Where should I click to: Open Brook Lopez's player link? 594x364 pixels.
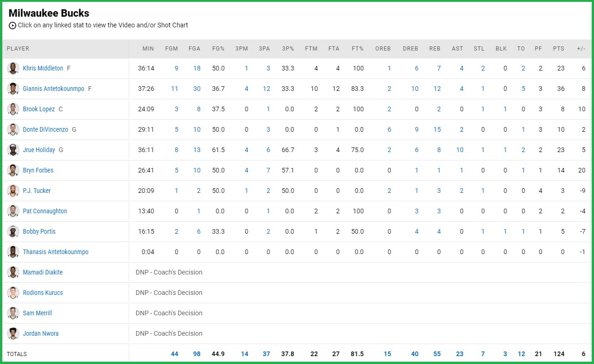click(39, 109)
